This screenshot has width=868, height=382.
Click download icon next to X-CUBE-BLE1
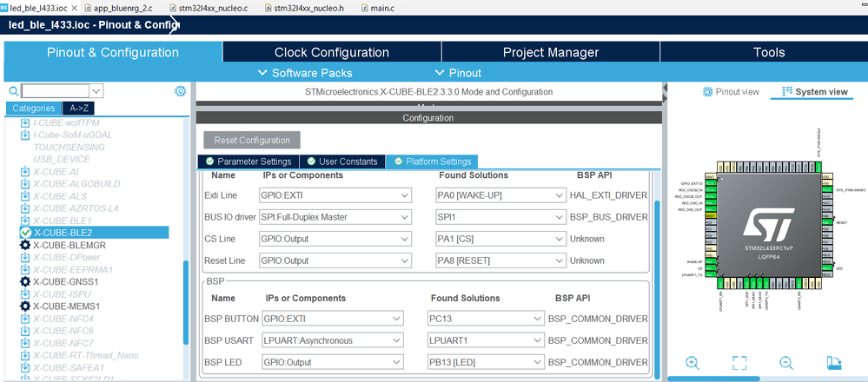point(25,220)
